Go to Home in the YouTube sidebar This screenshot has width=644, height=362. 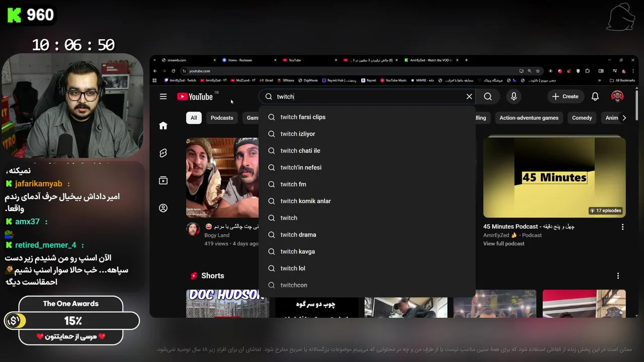163,126
